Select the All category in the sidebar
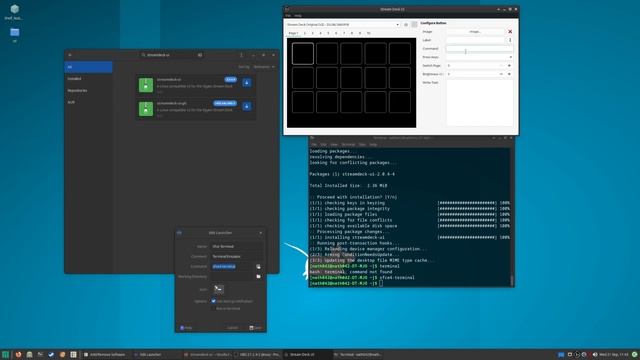The height and width of the screenshot is (360, 640). point(89,67)
